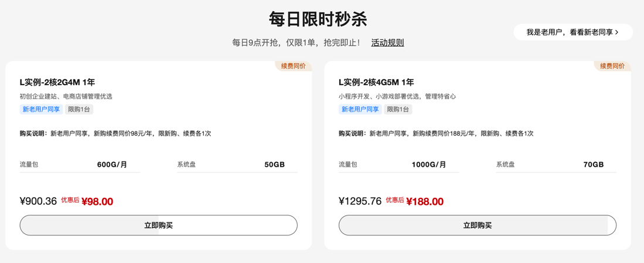This screenshot has width=644, height=263.
Task: Click the 70GB system disk value
Action: click(594, 164)
